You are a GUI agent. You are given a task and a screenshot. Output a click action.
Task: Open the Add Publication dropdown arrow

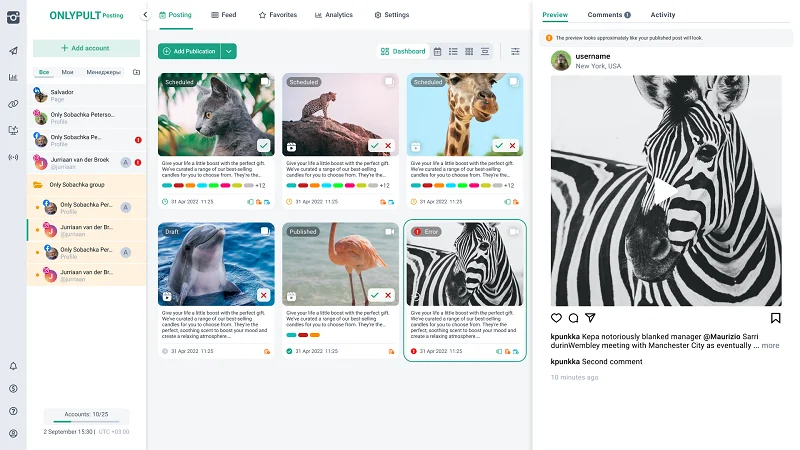coord(229,51)
